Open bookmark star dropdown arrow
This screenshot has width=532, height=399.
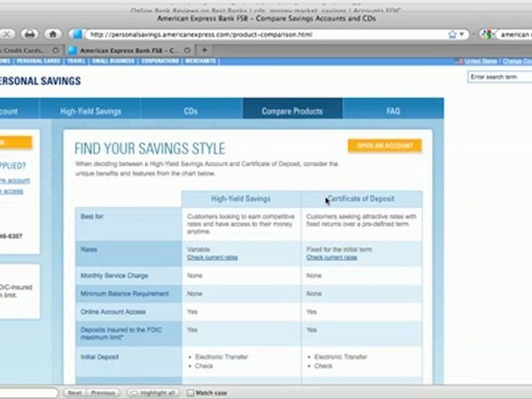tap(462, 34)
